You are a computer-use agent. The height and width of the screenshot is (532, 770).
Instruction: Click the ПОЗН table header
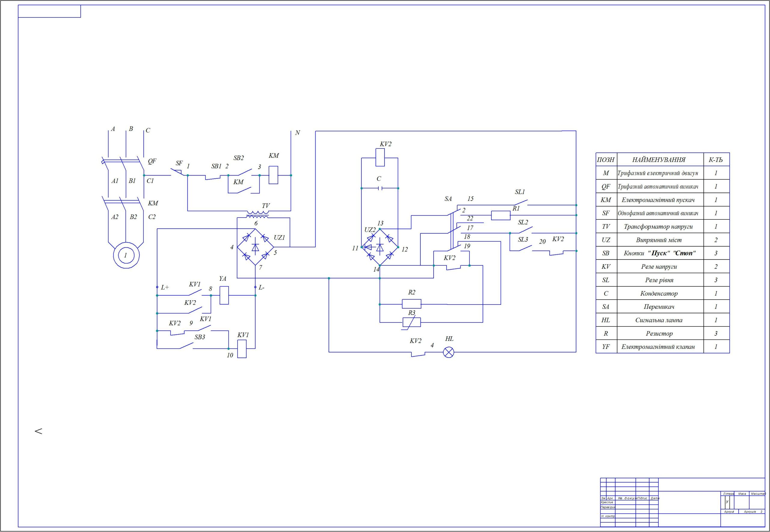tap(606, 160)
